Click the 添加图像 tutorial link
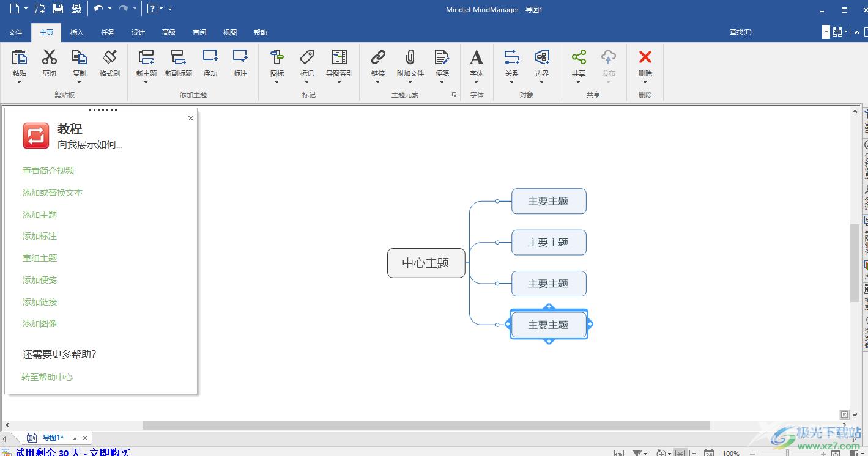 click(40, 323)
